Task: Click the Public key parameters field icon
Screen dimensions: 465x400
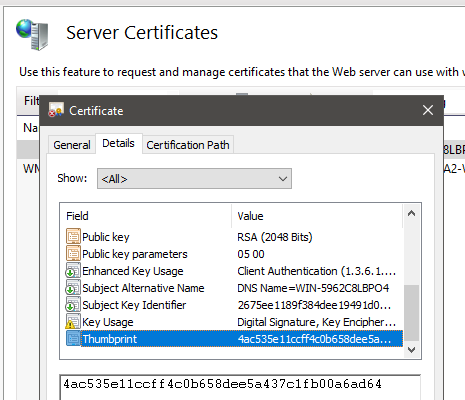Action: pyautogui.click(x=73, y=254)
